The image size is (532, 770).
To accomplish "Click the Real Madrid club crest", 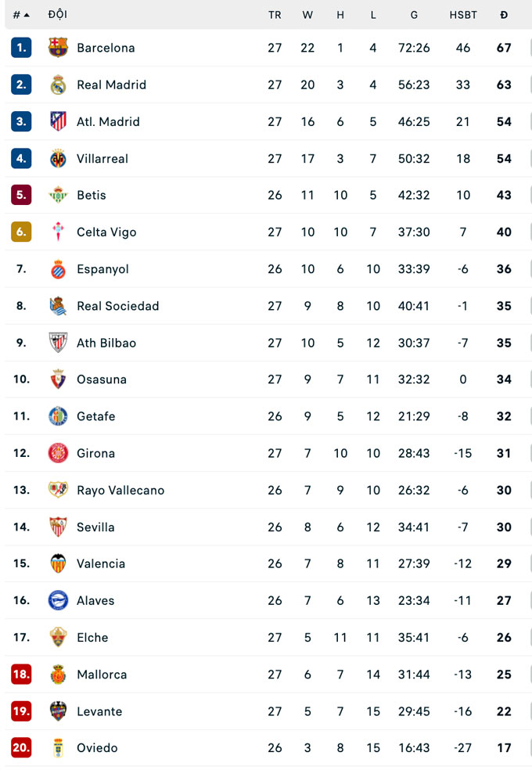I will [58, 85].
